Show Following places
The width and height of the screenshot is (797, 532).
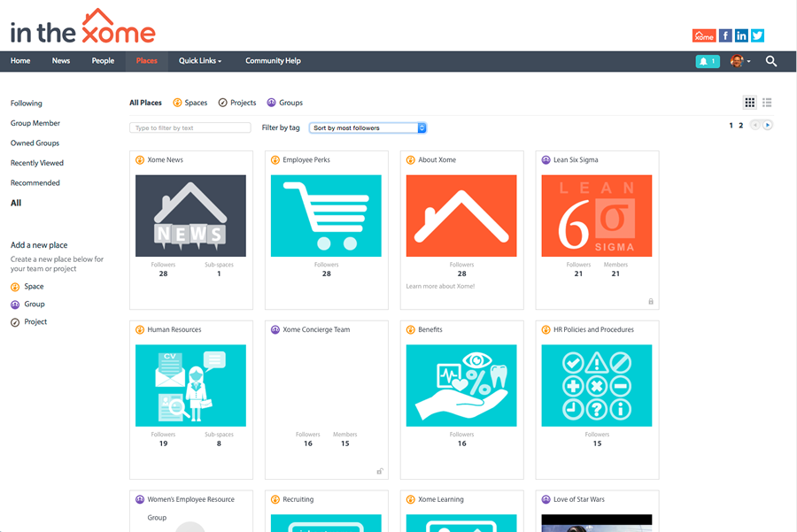[27, 104]
